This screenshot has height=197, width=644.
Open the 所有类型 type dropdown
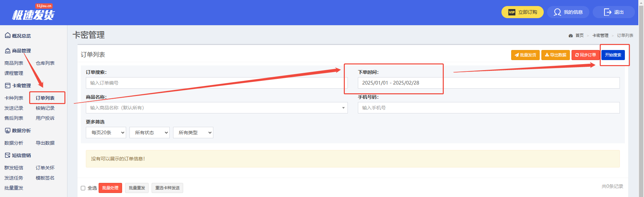[193, 133]
